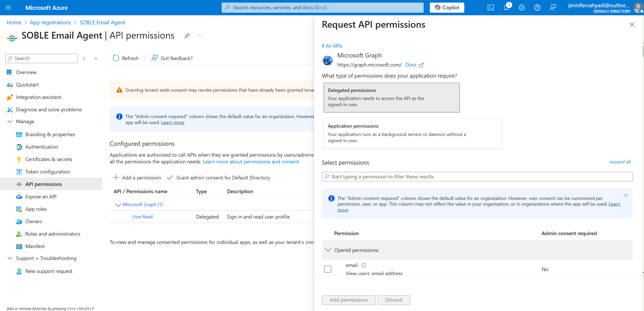Open Token configuration

47,172
